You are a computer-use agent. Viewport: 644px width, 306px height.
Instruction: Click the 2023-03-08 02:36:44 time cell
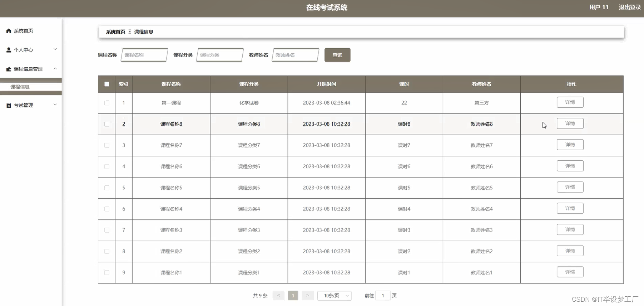[x=326, y=103]
